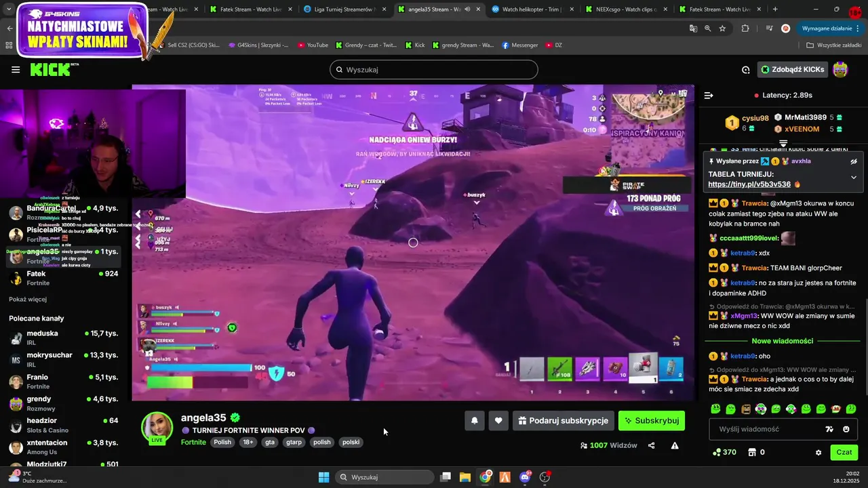This screenshot has width=868, height=488.
Task: Click Zdobądź KICKs button
Action: click(793, 70)
